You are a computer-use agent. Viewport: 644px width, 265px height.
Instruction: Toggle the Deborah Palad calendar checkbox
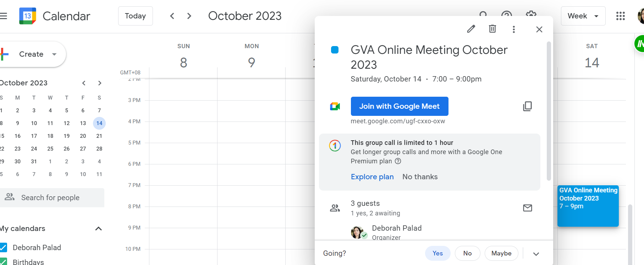tap(3, 247)
